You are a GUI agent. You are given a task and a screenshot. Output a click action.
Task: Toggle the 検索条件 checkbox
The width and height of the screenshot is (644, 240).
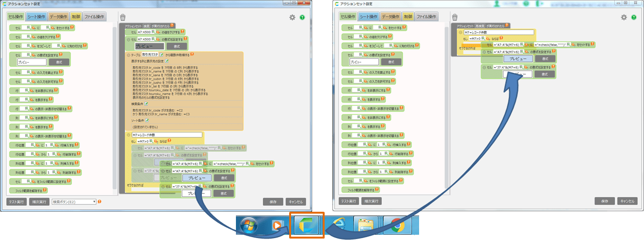pyautogui.click(x=147, y=103)
